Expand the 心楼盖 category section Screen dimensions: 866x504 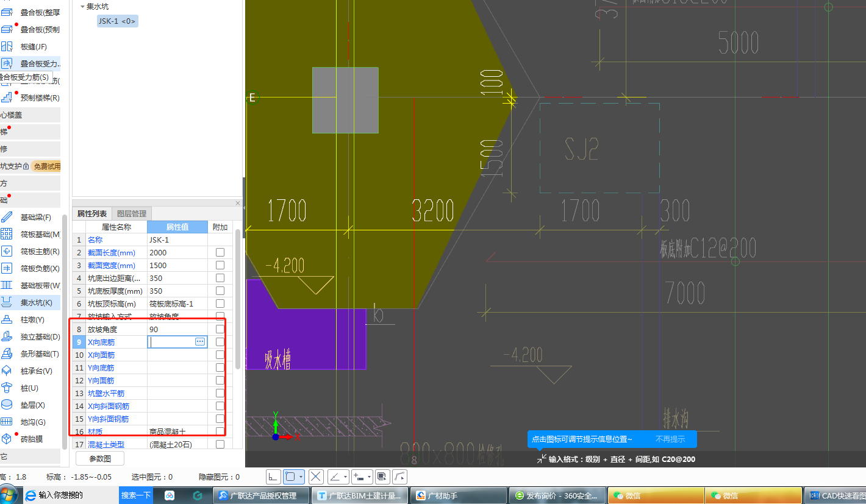pyautogui.click(x=30, y=115)
